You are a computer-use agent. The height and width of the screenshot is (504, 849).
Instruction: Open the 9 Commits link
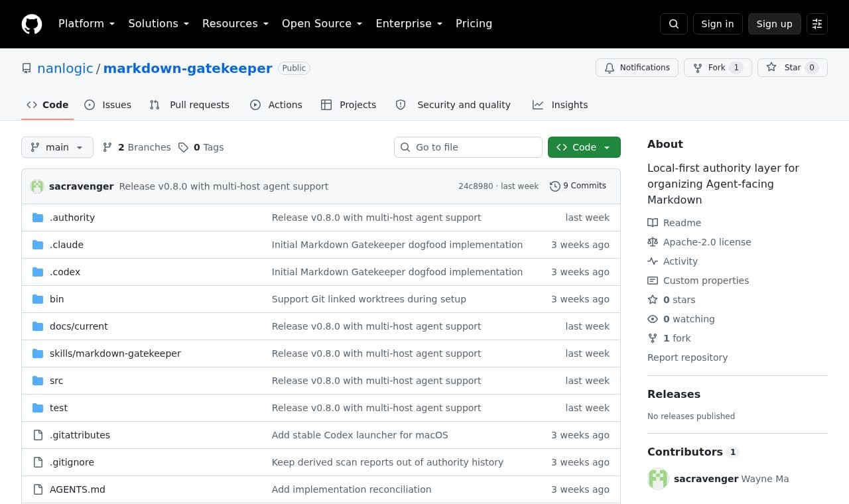578,186
